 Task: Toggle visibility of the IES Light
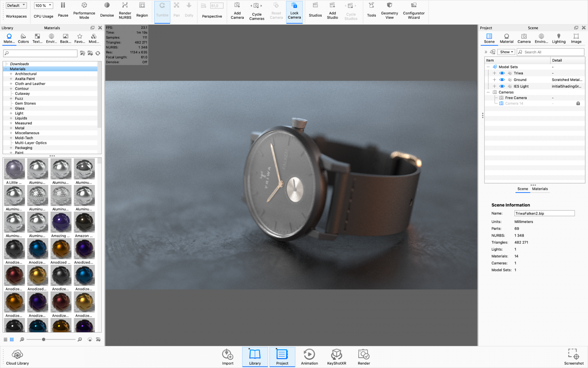[x=502, y=86]
